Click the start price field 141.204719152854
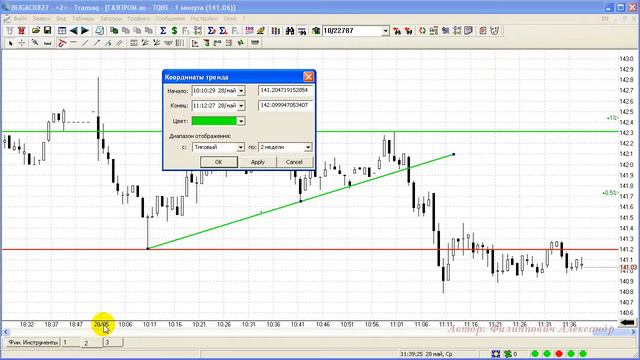This screenshot has height=360, width=640. (x=285, y=90)
